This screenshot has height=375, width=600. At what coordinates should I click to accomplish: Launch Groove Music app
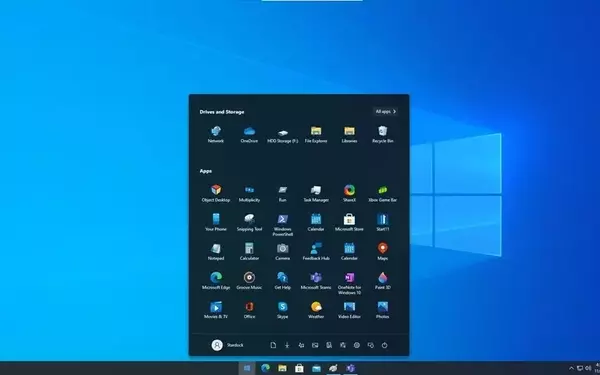coord(249,280)
